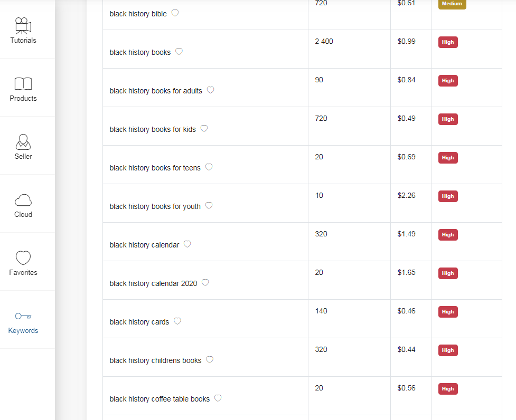Image resolution: width=516 pixels, height=420 pixels.
Task: Click High badge in black history calendar row
Action: [448, 235]
